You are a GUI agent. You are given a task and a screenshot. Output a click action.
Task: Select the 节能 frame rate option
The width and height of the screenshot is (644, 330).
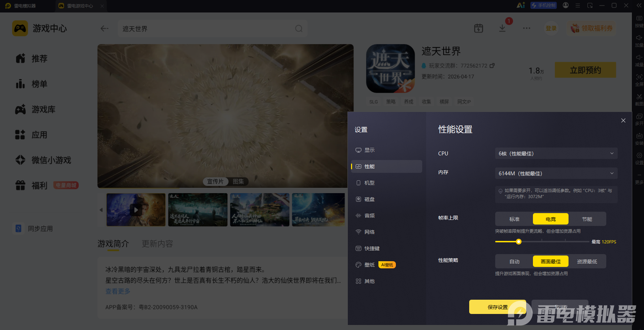click(587, 219)
